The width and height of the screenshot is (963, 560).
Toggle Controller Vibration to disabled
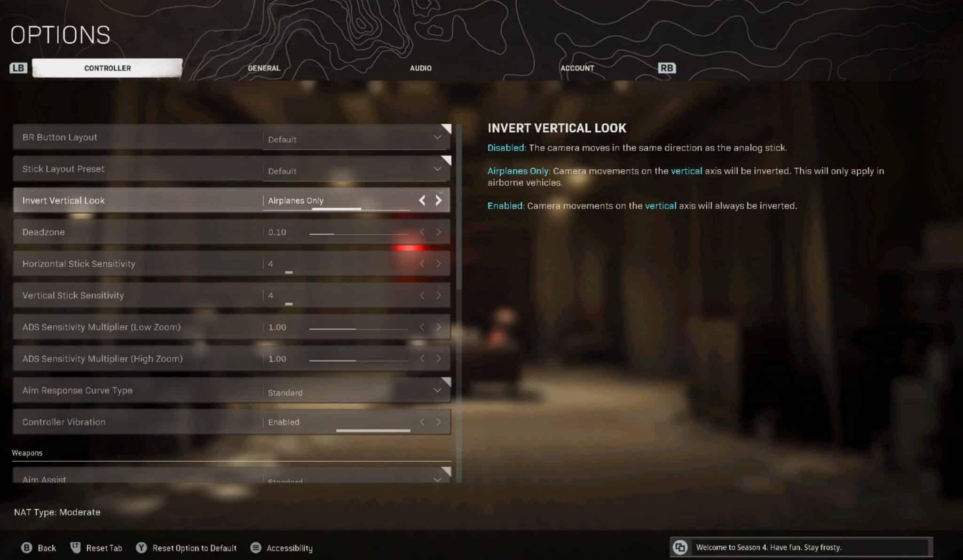pyautogui.click(x=422, y=422)
